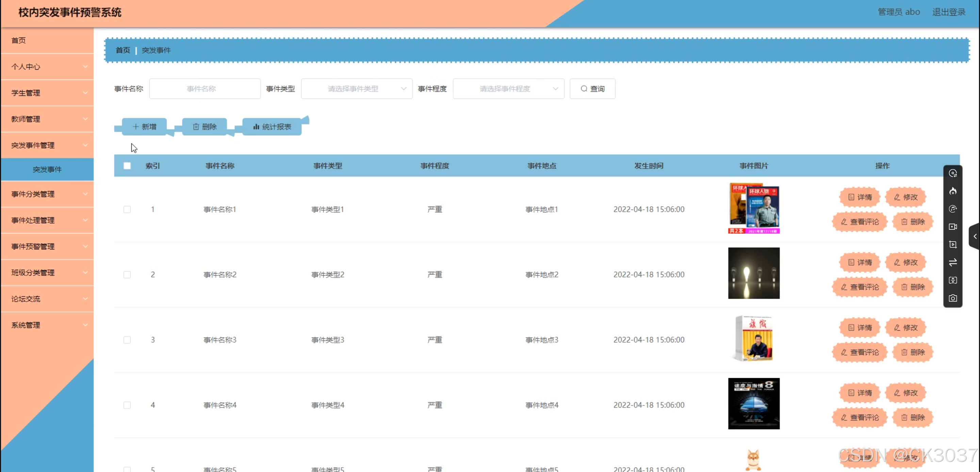Open the 事件类型 dropdown filter
This screenshot has height=472, width=980.
356,89
